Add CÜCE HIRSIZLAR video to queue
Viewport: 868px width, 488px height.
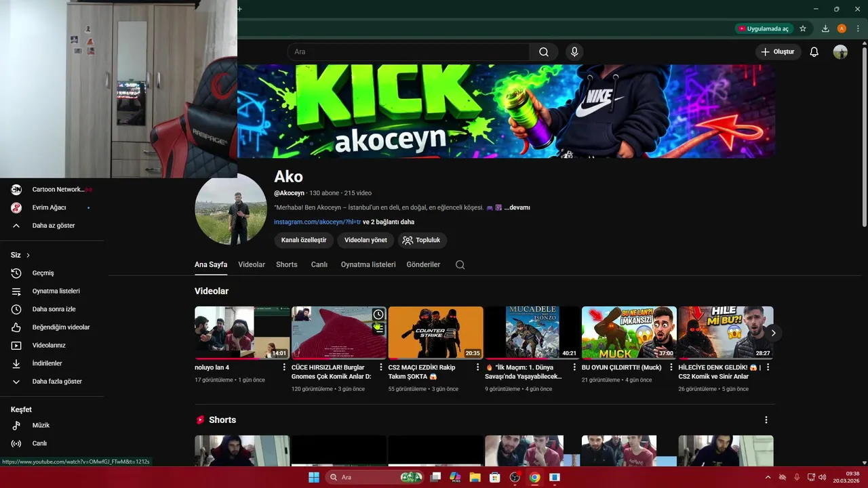(378, 329)
